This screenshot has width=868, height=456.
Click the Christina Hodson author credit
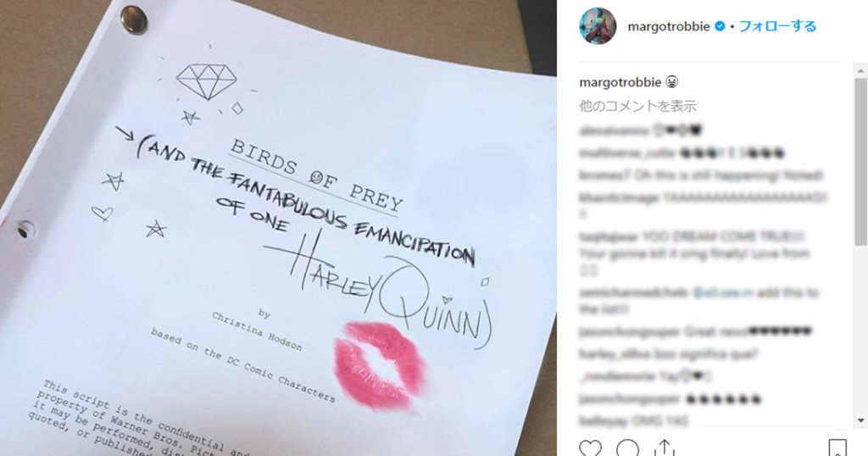click(257, 331)
